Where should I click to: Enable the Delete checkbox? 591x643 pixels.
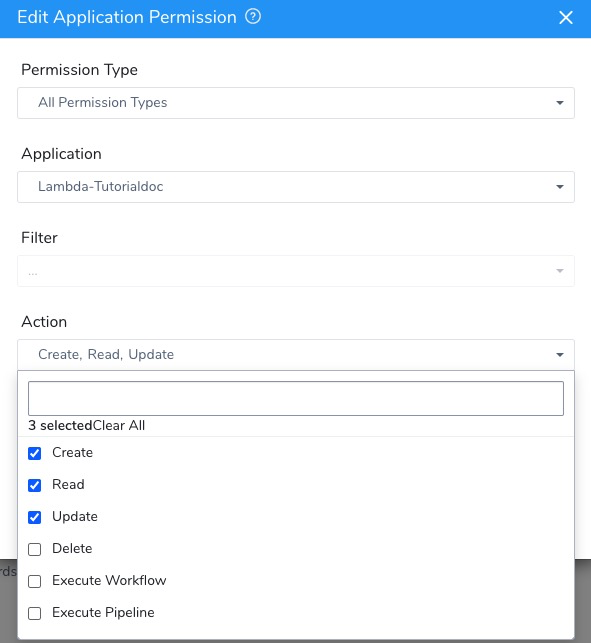click(34, 549)
